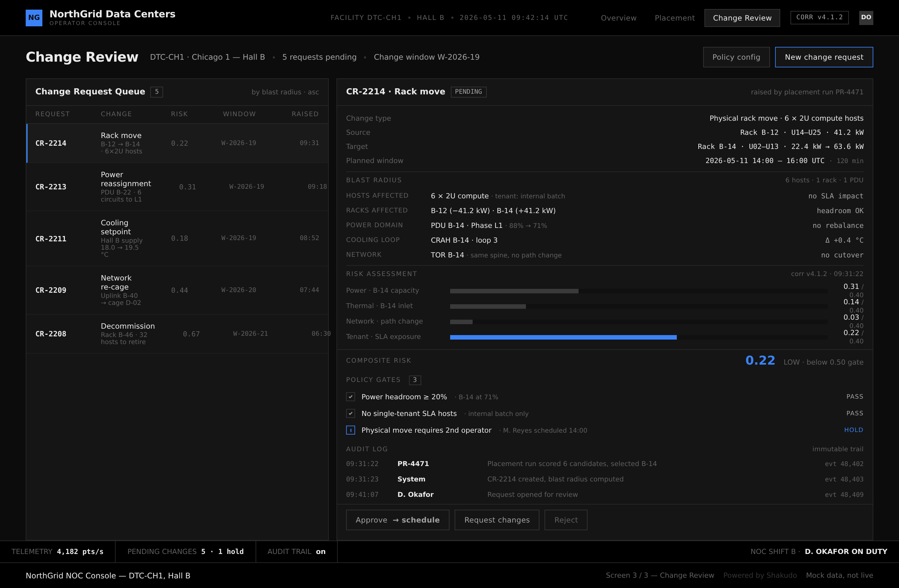Toggle the Power headroom gate checkbox
Image resolution: width=899 pixels, height=588 pixels.
pyautogui.click(x=351, y=396)
